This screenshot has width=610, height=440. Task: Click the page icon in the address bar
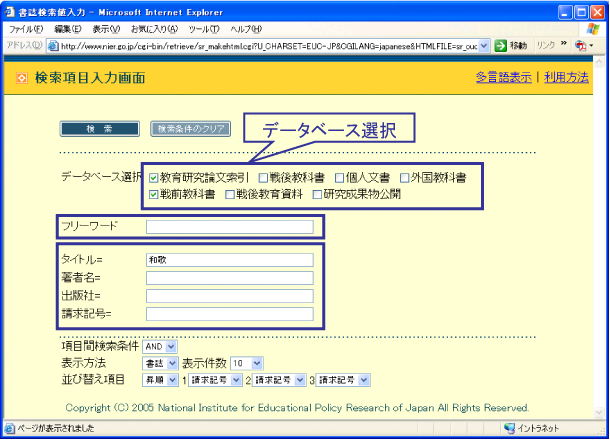tap(53, 46)
